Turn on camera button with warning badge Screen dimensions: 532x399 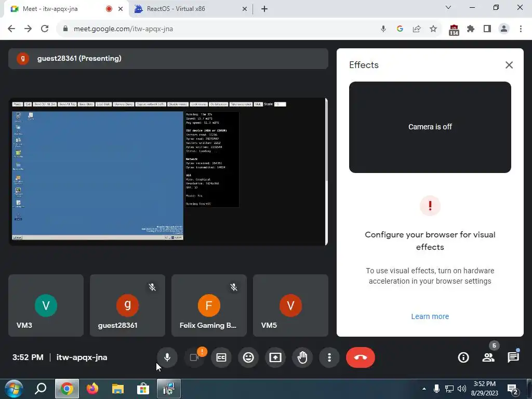click(x=194, y=357)
